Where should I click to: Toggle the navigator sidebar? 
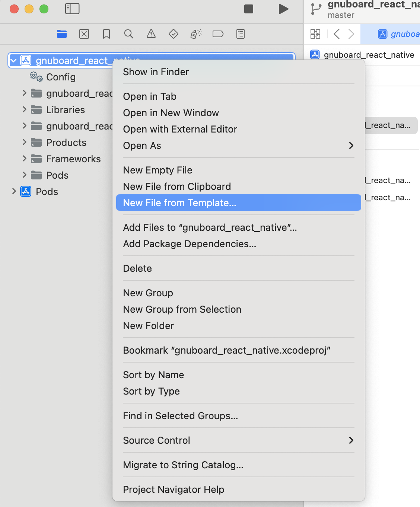pyautogui.click(x=72, y=9)
